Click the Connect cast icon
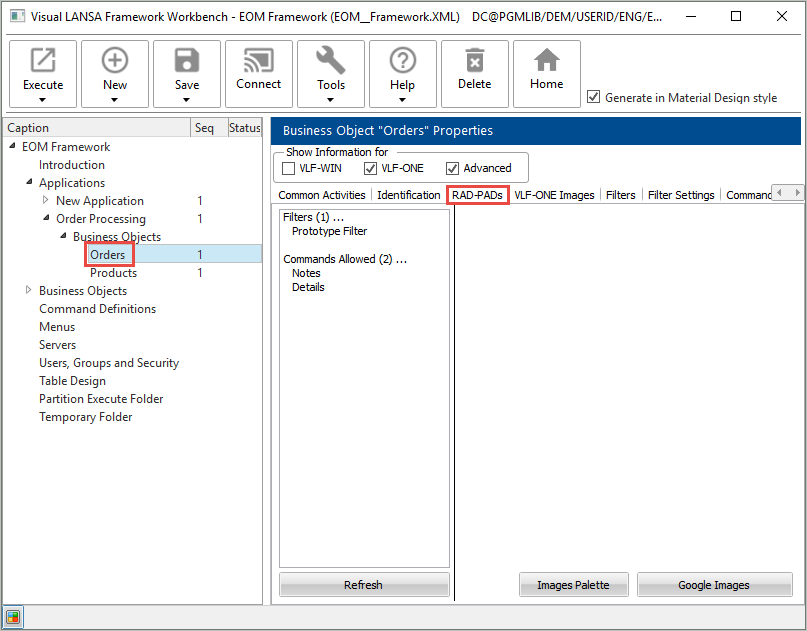The height and width of the screenshot is (631, 807). point(259,62)
